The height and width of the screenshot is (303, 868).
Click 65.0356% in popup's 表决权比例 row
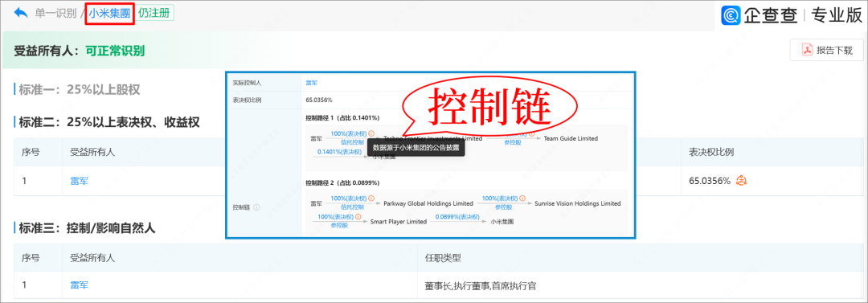coord(319,100)
